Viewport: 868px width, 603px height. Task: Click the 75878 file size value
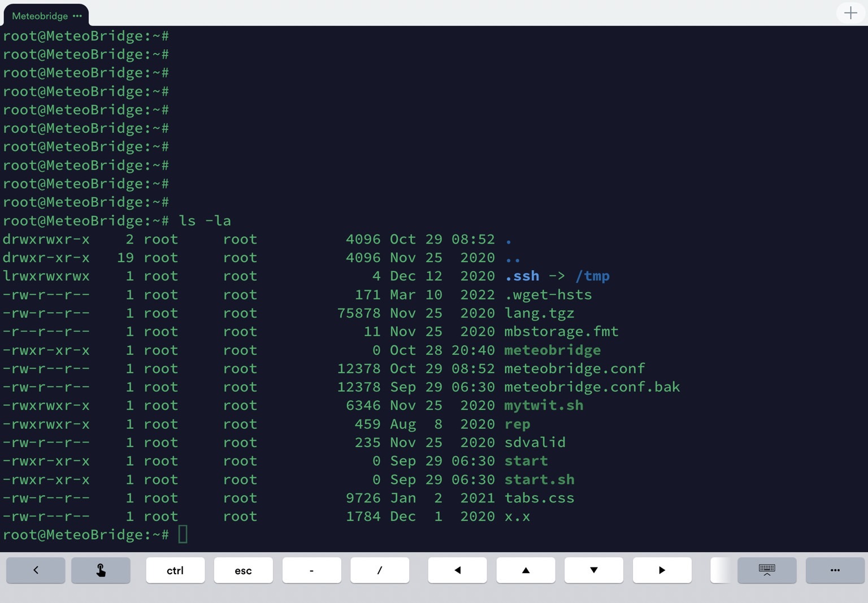[359, 313]
